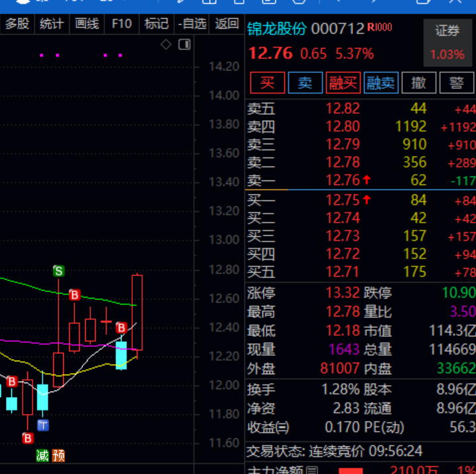The image size is (476, 474).
Task: Select the 画线 drawing tool
Action: 87,24
